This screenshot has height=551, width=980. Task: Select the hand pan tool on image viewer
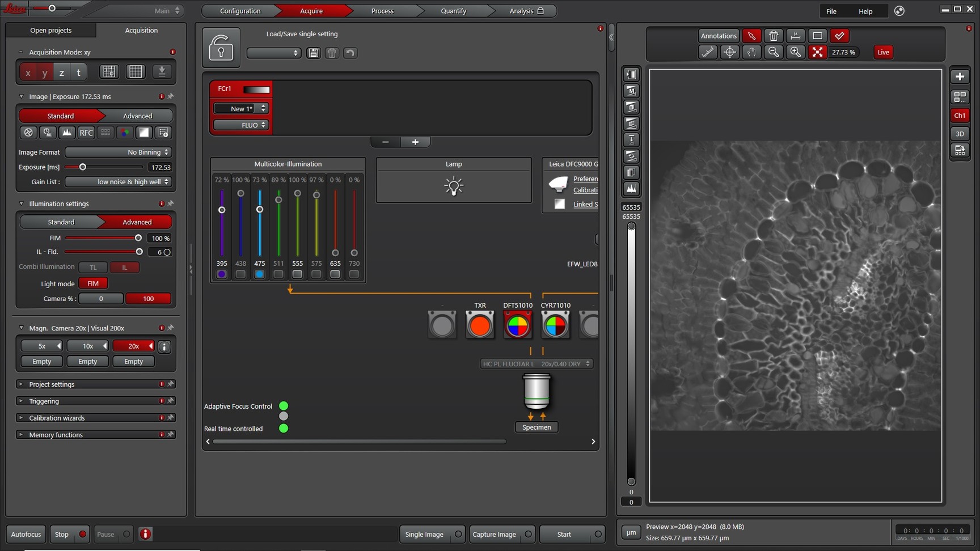pos(751,52)
